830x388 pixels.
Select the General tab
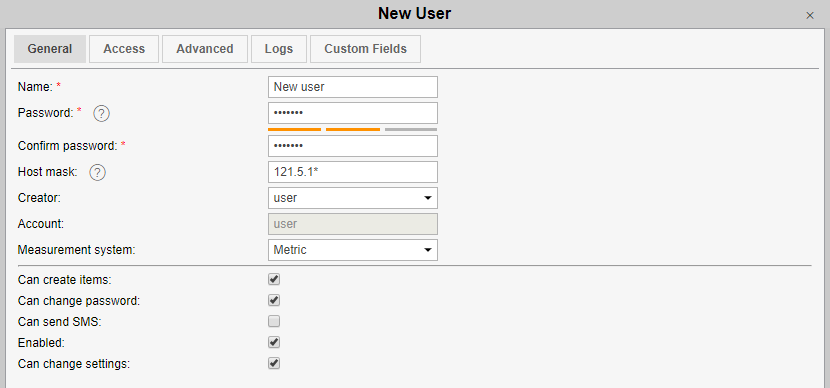[50, 49]
